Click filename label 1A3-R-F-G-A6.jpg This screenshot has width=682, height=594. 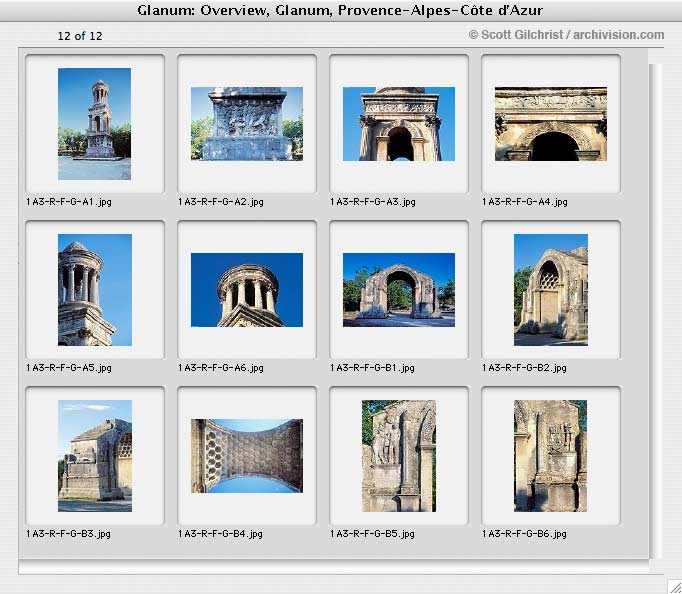(221, 368)
